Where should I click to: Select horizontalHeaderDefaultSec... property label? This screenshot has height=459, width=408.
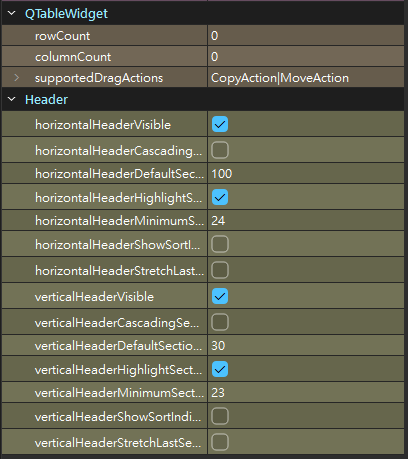click(119, 174)
